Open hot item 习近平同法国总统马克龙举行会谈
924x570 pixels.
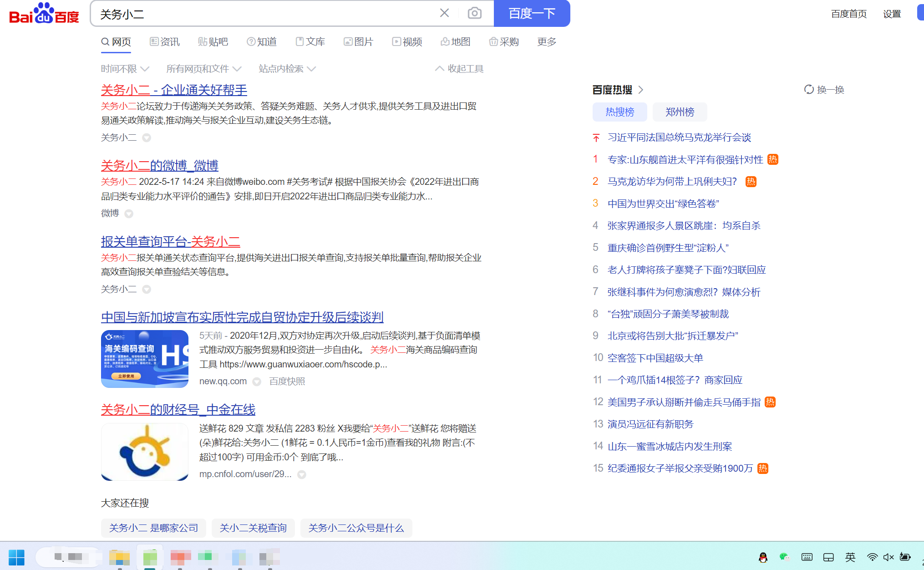pyautogui.click(x=679, y=137)
